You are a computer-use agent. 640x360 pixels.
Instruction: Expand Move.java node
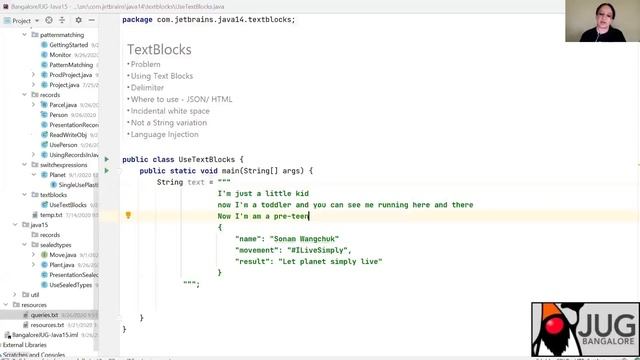33,255
